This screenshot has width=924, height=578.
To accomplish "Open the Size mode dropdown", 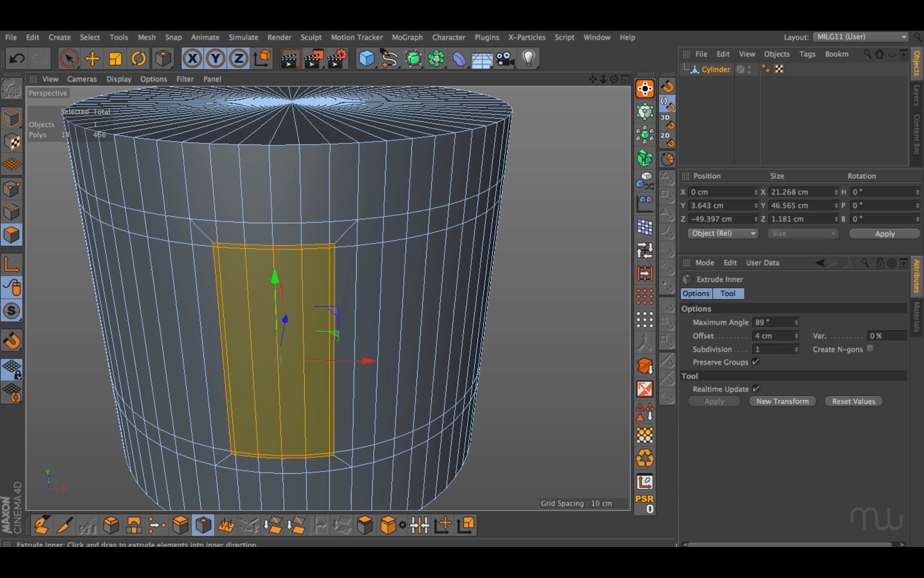I will click(x=803, y=233).
